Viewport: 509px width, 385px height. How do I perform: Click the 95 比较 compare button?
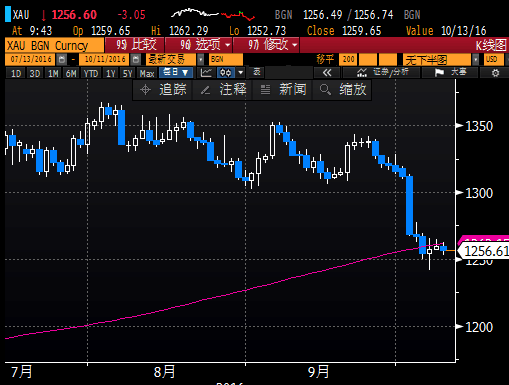pyautogui.click(x=135, y=45)
